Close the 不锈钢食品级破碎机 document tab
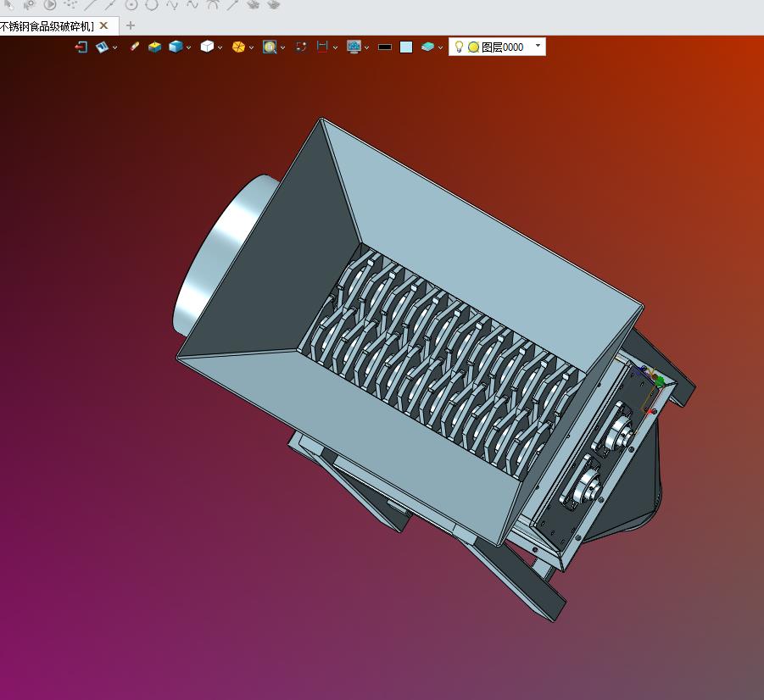 tap(103, 25)
